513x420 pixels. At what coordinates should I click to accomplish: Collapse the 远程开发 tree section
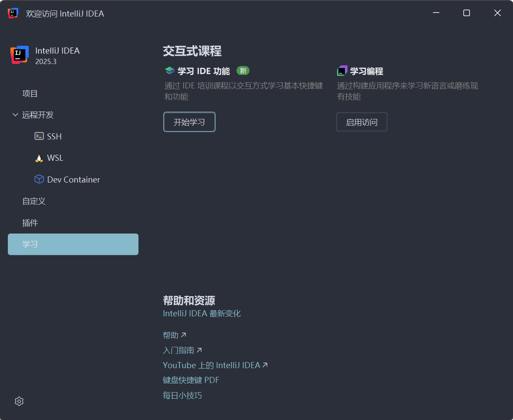(15, 115)
